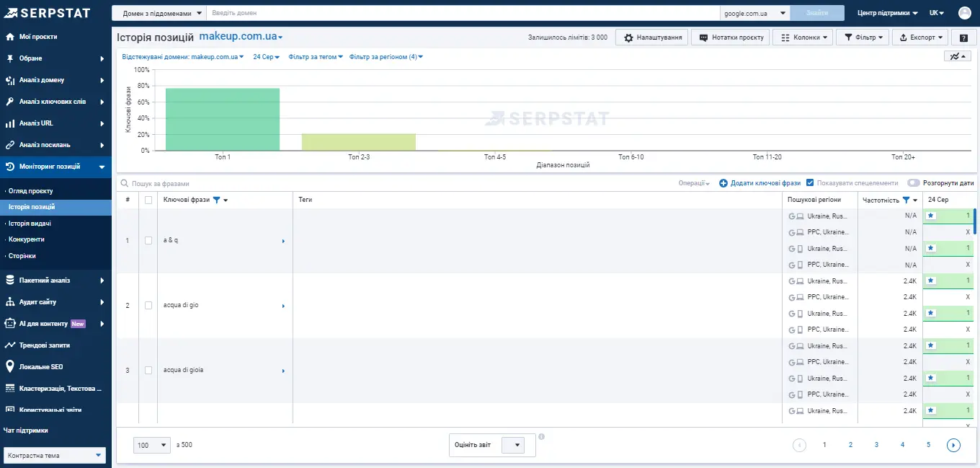980x468 pixels.
Task: Open 24 Сер date filter
Action: [x=266, y=57]
